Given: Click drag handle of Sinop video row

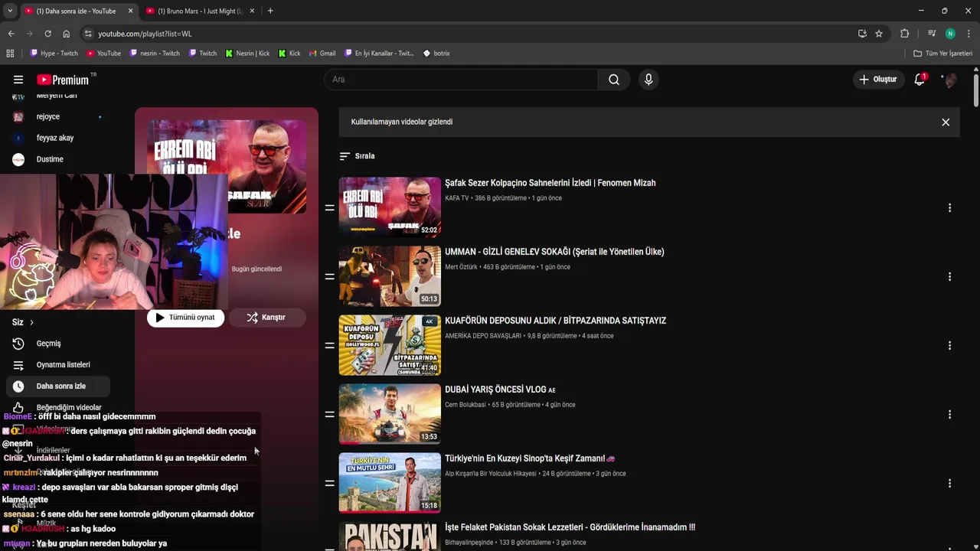Looking at the screenshot, I should 329,484.
